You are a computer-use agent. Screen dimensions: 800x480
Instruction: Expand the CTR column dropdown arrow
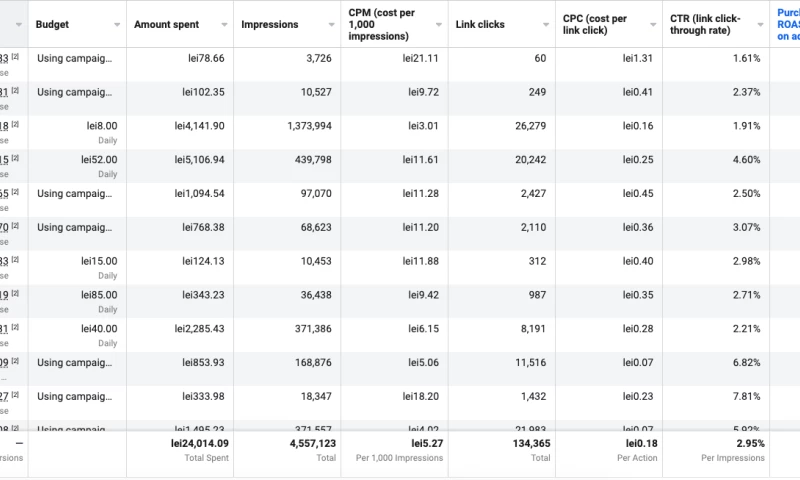[760, 24]
